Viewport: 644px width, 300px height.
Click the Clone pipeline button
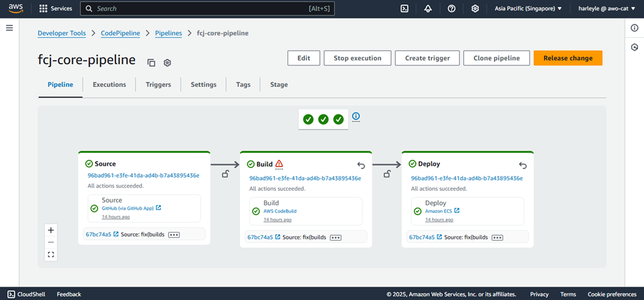[x=496, y=58]
